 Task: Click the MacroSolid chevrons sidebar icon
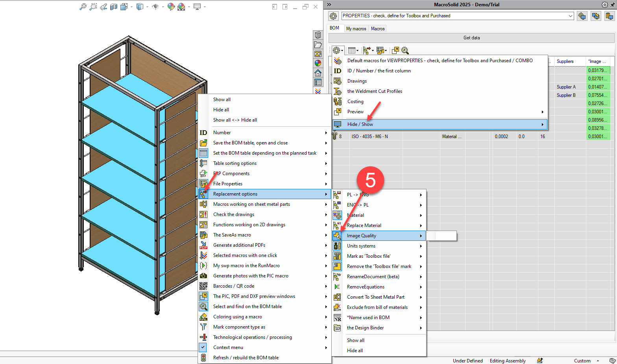[x=318, y=91]
